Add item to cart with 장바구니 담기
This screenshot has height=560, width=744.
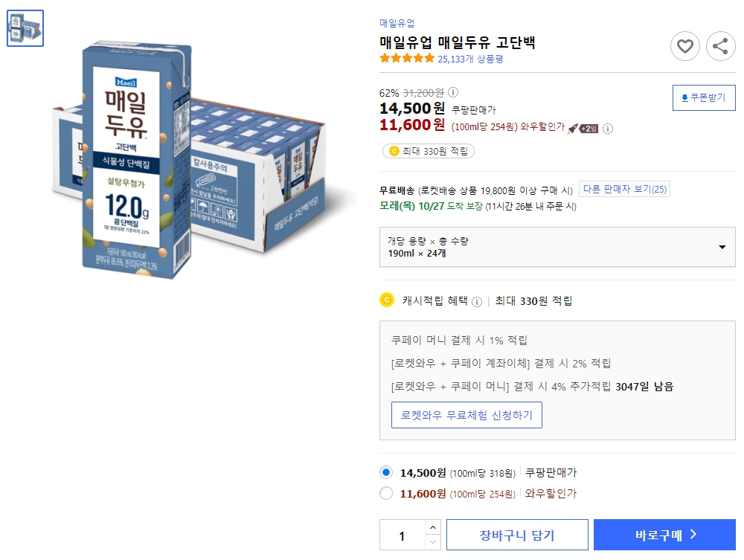[x=516, y=534]
